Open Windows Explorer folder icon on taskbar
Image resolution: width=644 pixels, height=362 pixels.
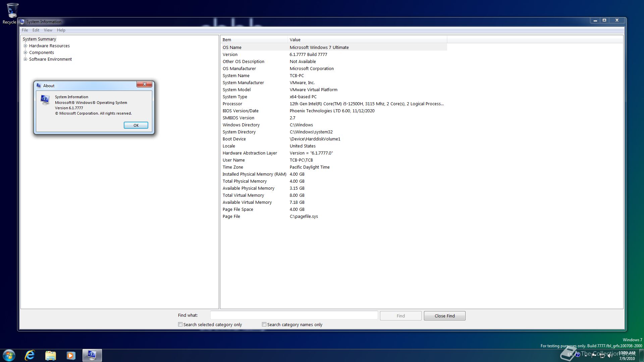click(x=51, y=355)
